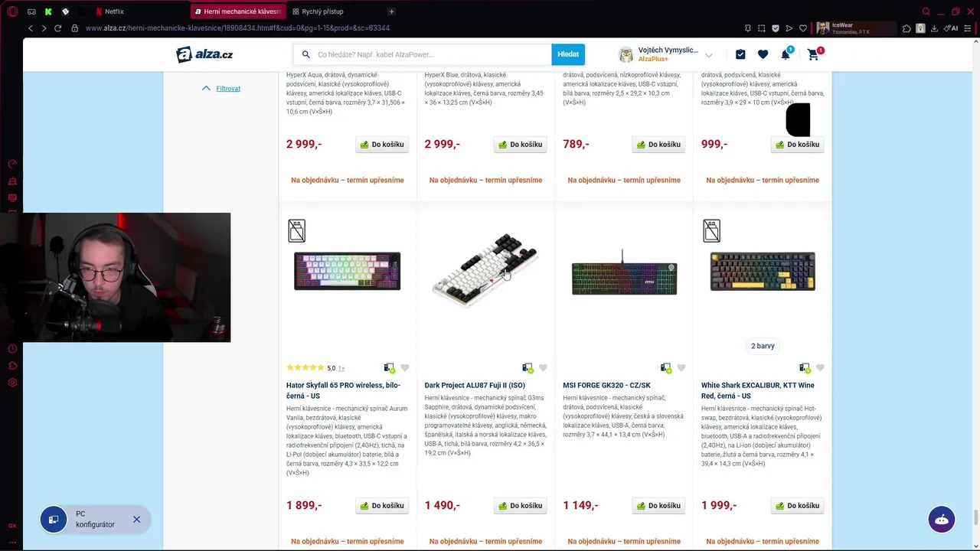This screenshot has height=551, width=980.
Task: Add White Shark EXCALIBUR to cart
Action: pyautogui.click(x=798, y=506)
